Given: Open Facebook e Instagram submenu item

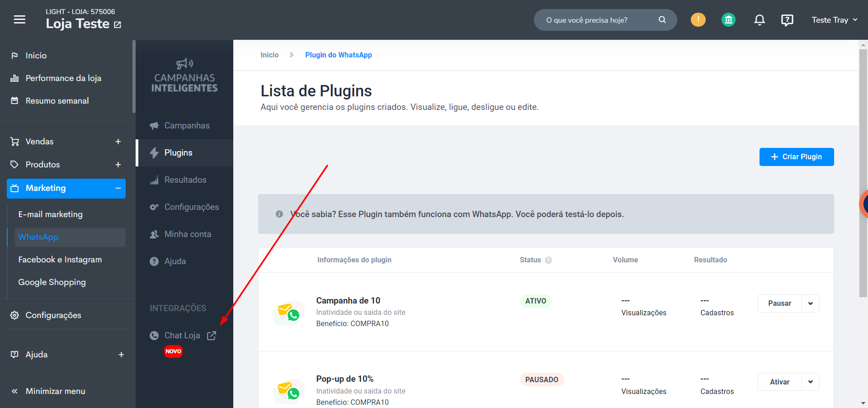Looking at the screenshot, I should (60, 260).
